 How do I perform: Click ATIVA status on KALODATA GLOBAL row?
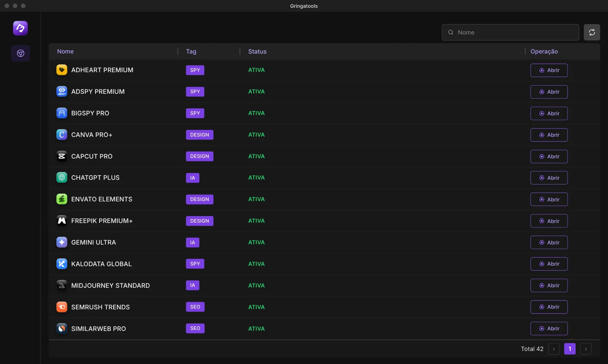[x=256, y=264]
